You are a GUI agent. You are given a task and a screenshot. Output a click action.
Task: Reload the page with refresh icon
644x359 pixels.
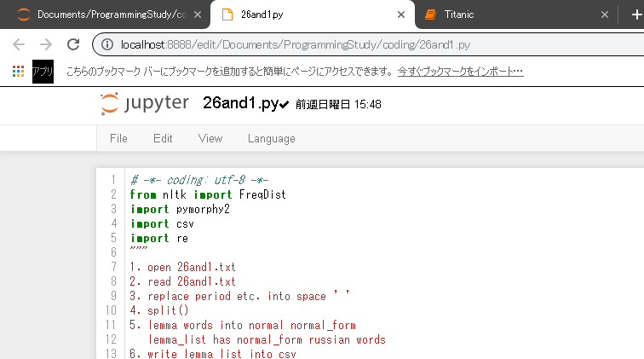coord(73,44)
